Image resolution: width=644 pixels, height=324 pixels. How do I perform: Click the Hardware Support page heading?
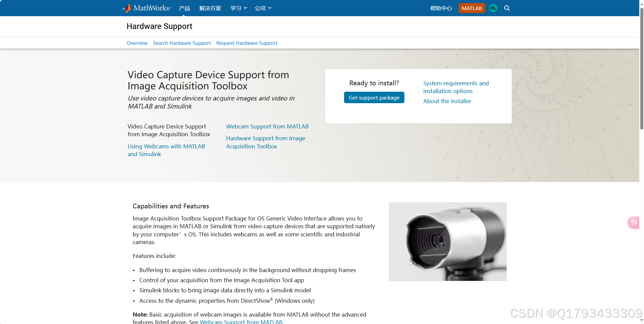[159, 26]
